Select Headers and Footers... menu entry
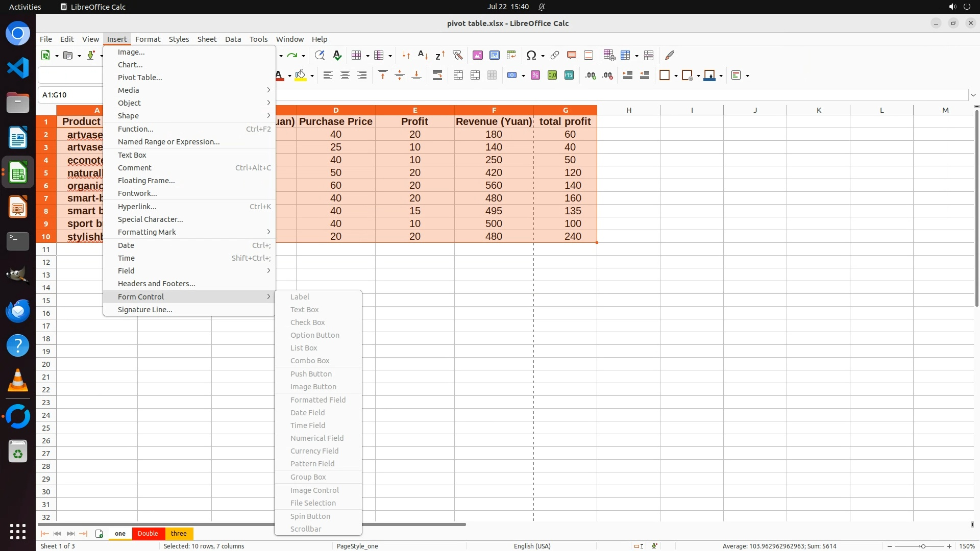The width and height of the screenshot is (980, 551). tap(156, 284)
